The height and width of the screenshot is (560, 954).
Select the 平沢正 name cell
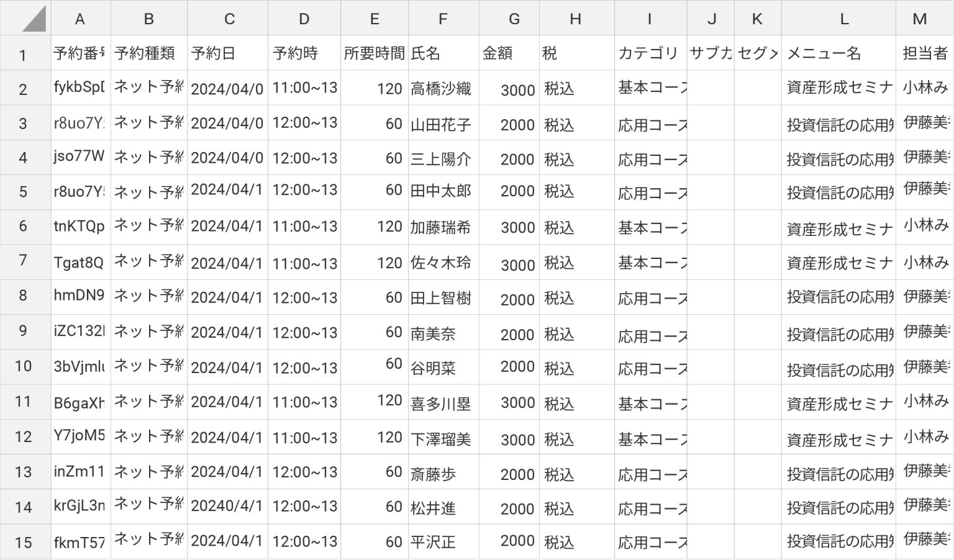[x=442, y=542]
